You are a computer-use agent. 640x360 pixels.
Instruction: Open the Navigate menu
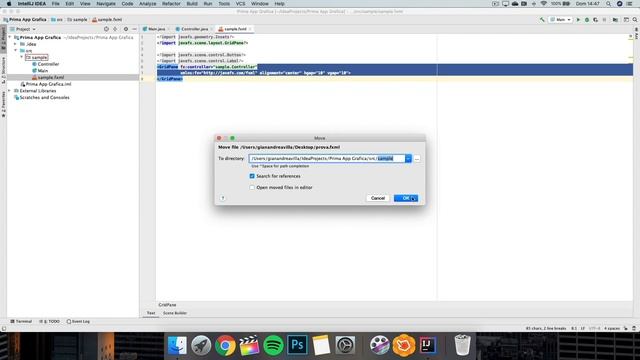click(x=106, y=4)
